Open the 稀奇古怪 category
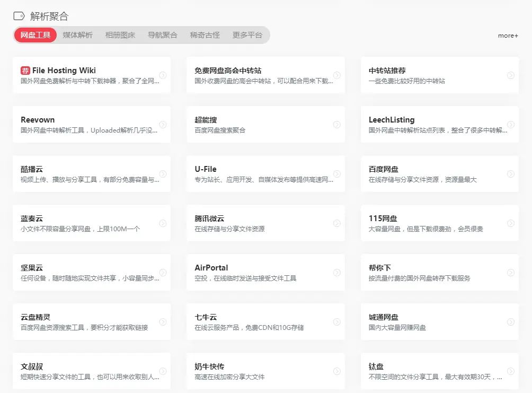532x393 pixels. coord(203,34)
